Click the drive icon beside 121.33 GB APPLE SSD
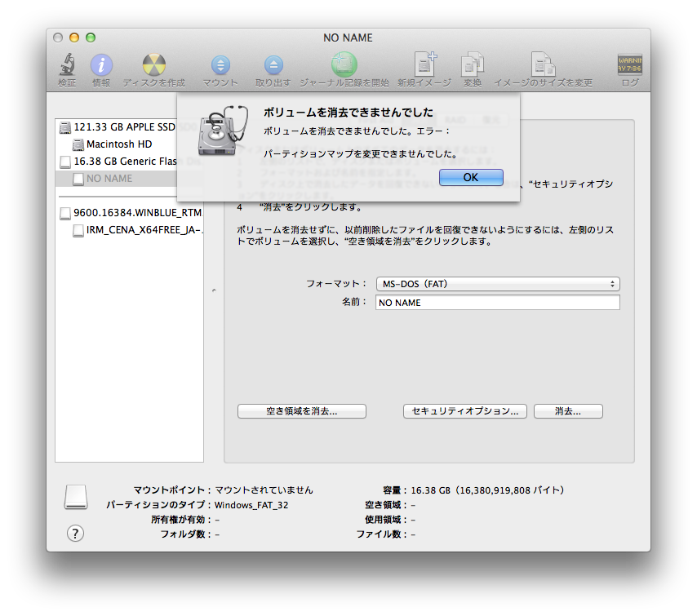The image size is (697, 616). [x=65, y=127]
